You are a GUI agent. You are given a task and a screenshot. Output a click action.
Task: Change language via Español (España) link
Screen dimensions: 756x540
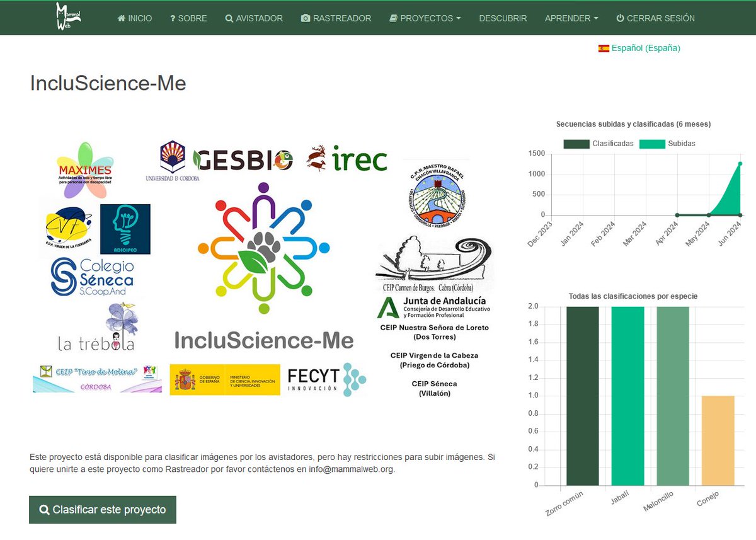point(646,48)
